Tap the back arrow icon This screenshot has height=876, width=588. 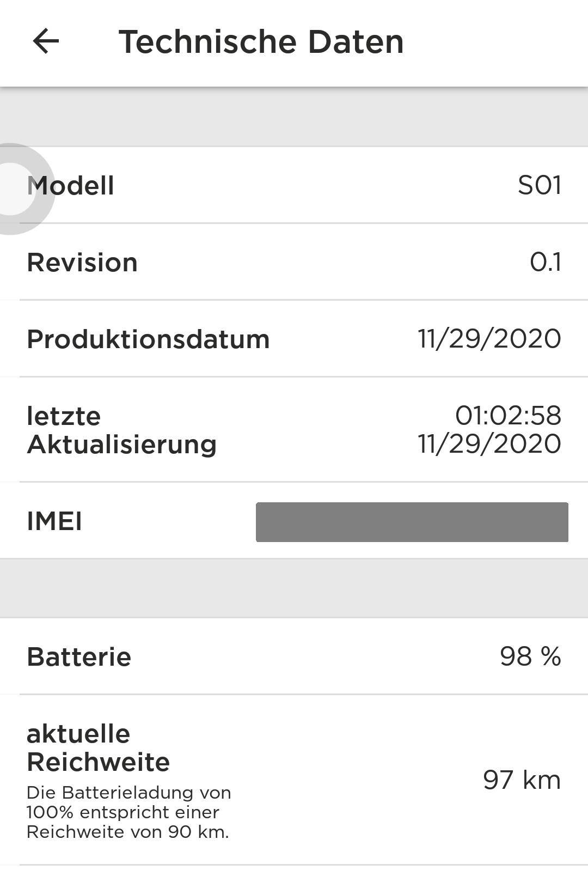point(46,42)
